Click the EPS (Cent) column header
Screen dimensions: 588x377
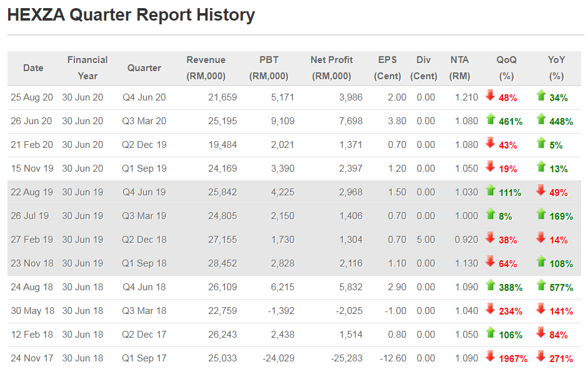pos(387,68)
